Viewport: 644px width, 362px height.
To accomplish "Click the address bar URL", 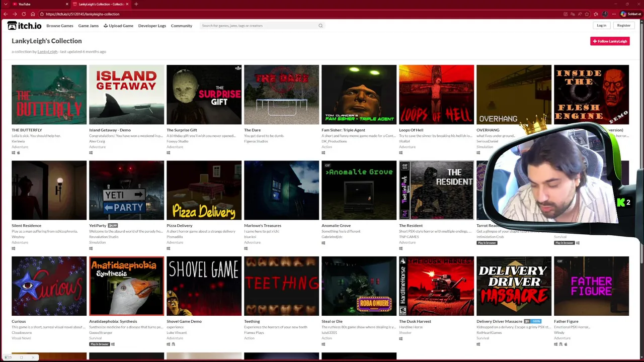I will [x=82, y=14].
